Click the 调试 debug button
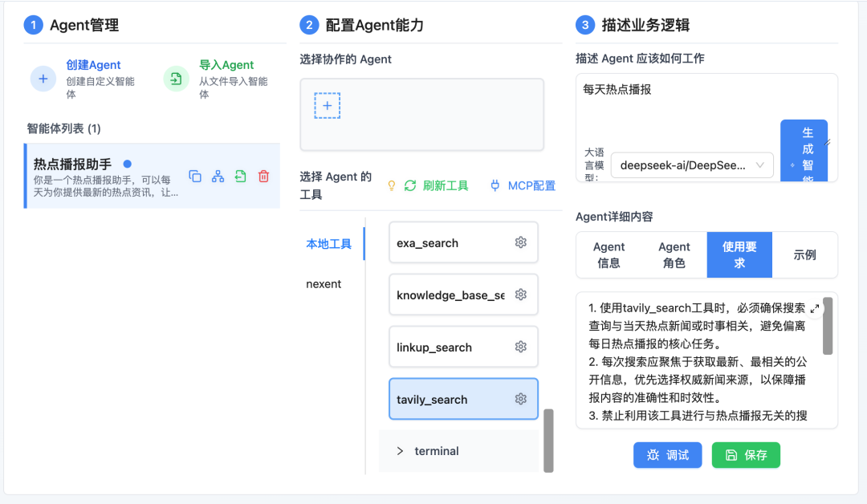Screen dimensions: 867x504 click(x=667, y=455)
